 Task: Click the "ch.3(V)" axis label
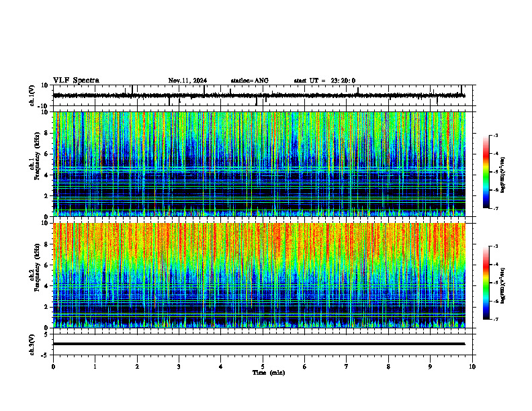tap(32, 345)
